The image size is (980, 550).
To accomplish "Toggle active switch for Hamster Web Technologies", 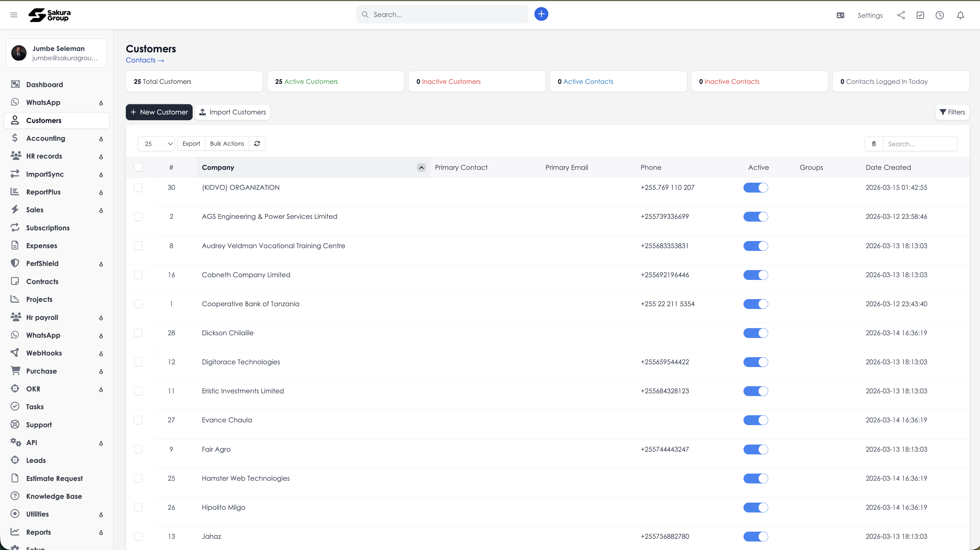I will [756, 479].
